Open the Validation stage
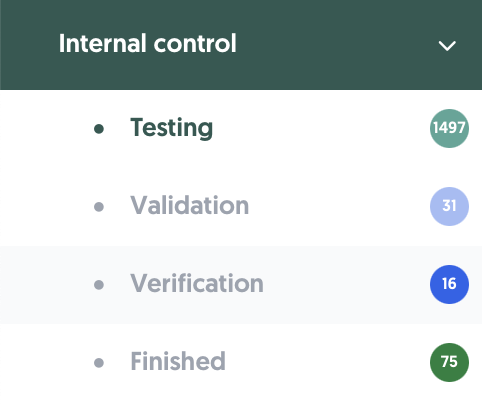The height and width of the screenshot is (406, 482). pos(190,205)
